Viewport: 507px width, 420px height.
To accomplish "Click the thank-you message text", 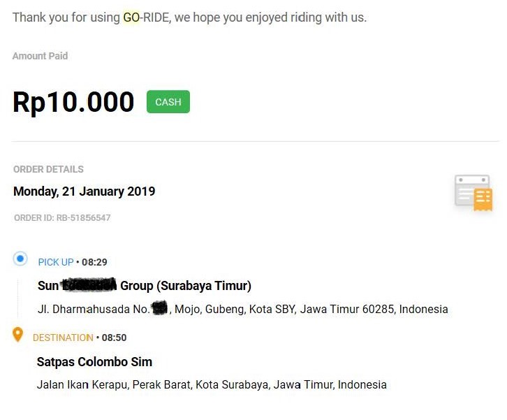I will [189, 17].
